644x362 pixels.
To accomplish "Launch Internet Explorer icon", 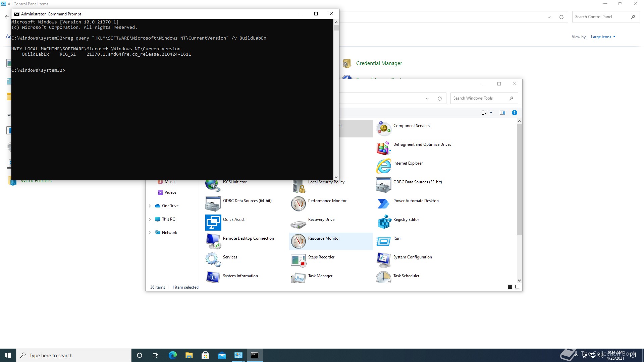I will (x=383, y=166).
